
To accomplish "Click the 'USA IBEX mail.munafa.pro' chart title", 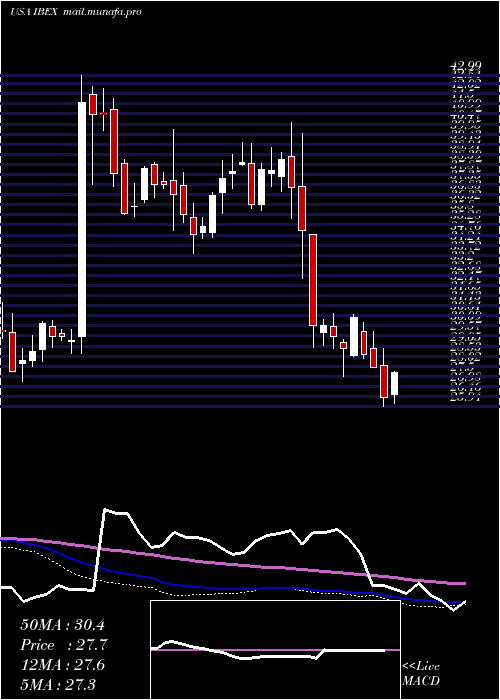I will (x=75, y=12).
